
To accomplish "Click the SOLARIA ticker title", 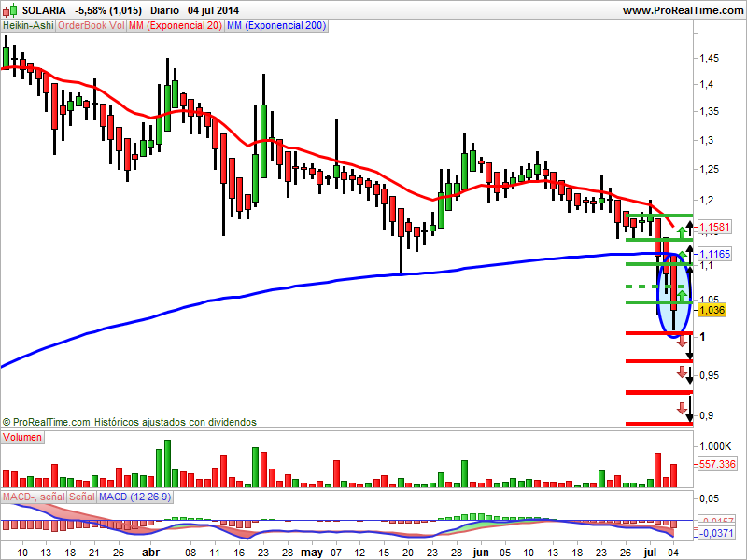I will click(x=44, y=10).
